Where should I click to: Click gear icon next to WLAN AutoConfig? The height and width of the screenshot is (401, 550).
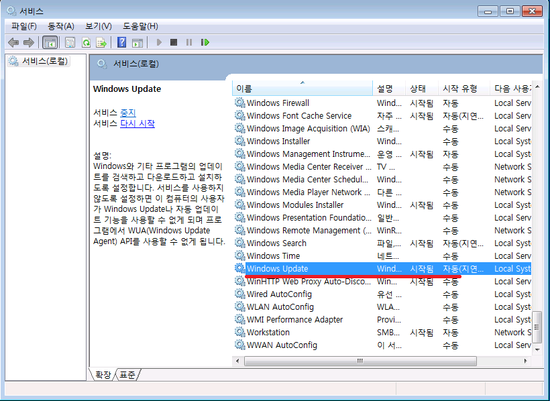coord(240,306)
